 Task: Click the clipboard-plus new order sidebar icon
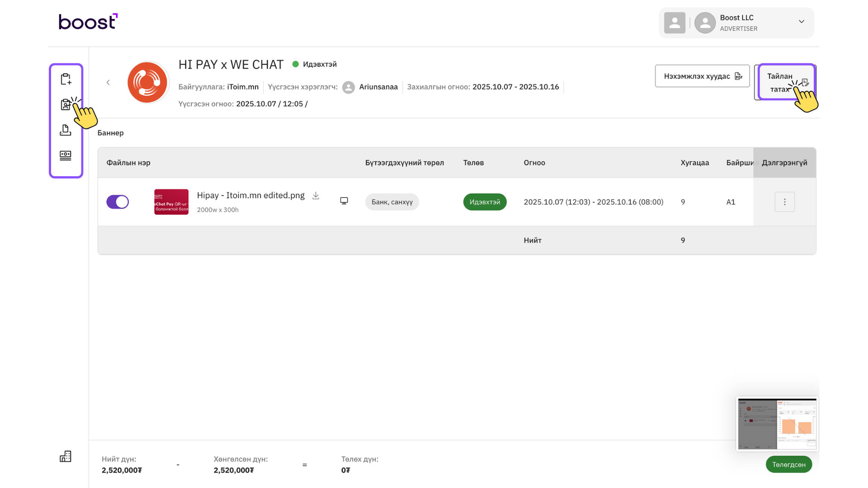tap(66, 79)
